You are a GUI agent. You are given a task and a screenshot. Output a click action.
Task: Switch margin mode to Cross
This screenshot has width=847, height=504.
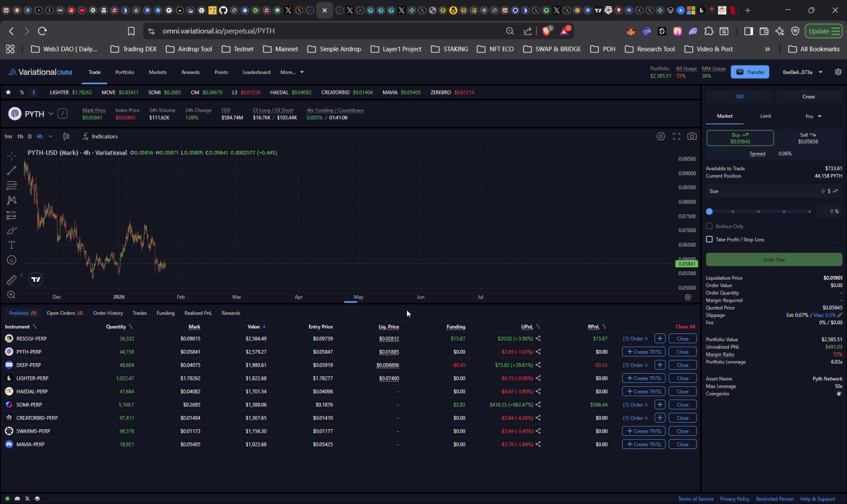[808, 97]
